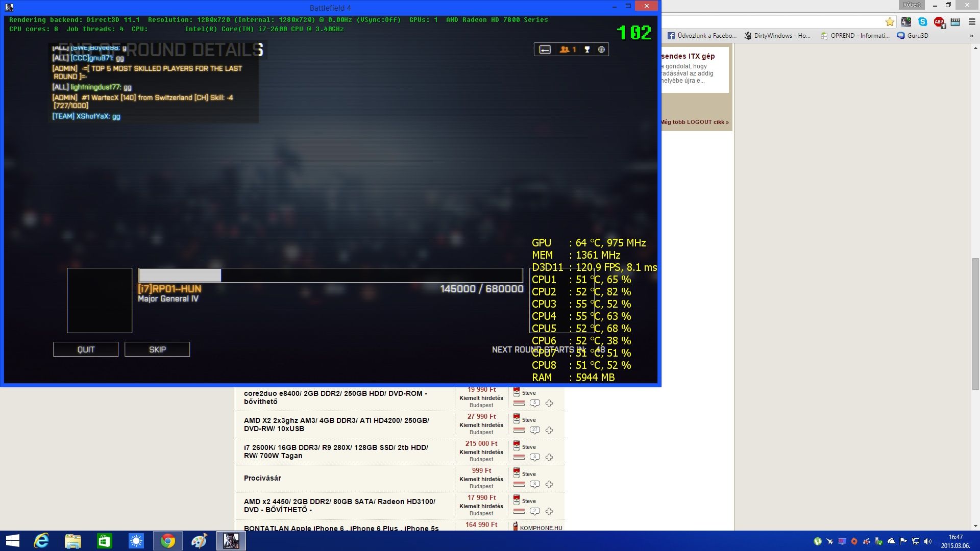Open comments bubble showing 2
Viewport: 980px width, 551px height.
tap(534, 511)
